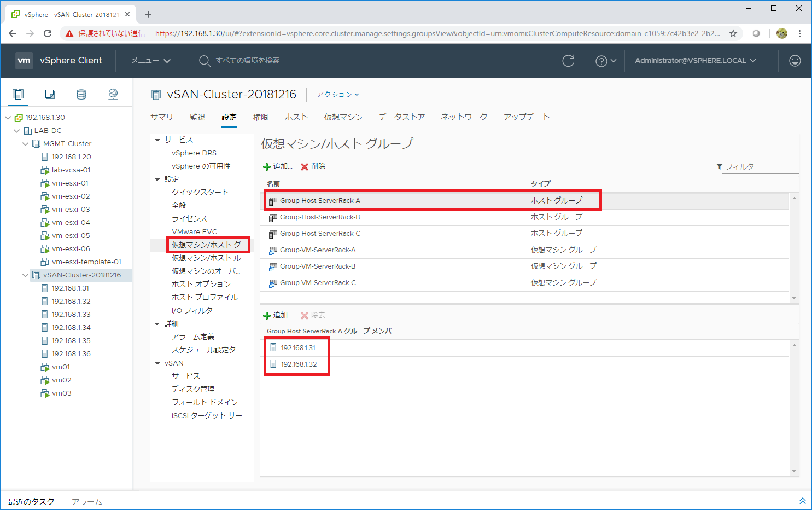
Task: Select Group-Host-ServerRack-B row
Action: [525, 217]
